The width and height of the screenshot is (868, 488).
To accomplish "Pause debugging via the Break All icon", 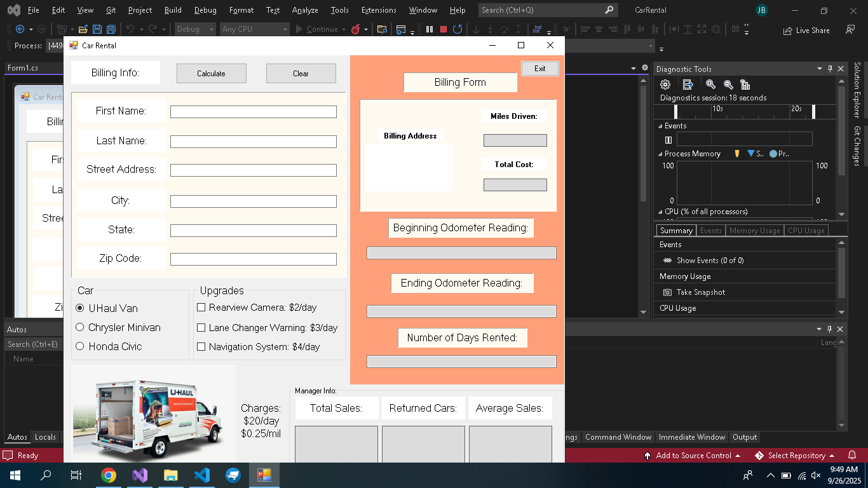I will pos(430,29).
